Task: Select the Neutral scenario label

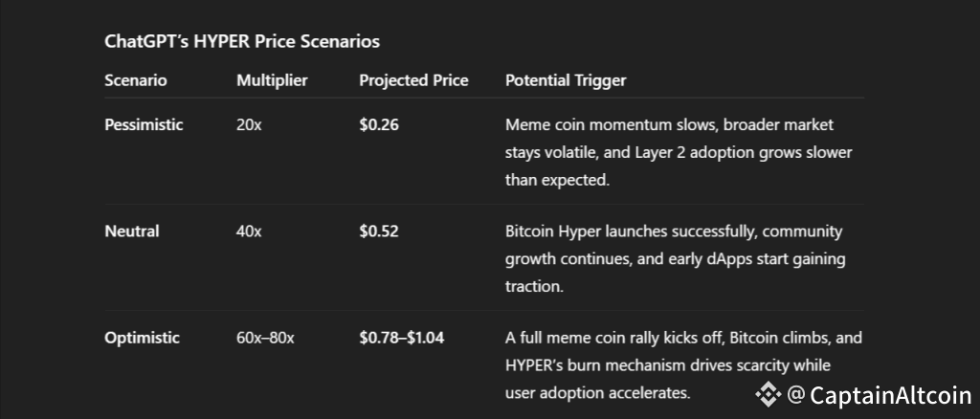Action: pyautogui.click(x=132, y=232)
